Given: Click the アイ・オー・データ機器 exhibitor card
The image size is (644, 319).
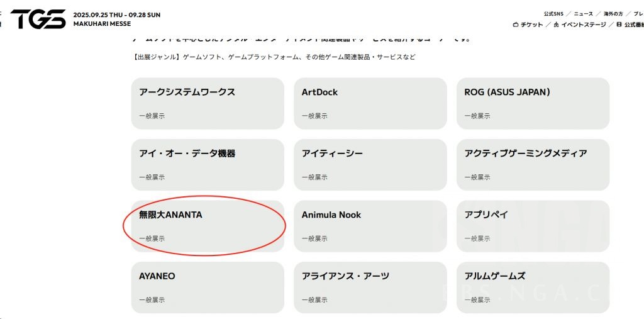Looking at the screenshot, I should coord(208,165).
